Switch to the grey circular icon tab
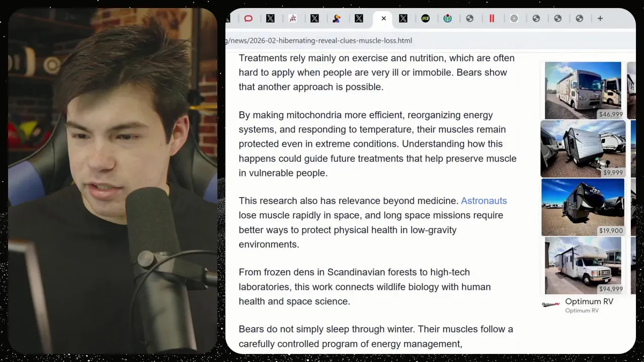The height and width of the screenshot is (362, 644). [514, 19]
